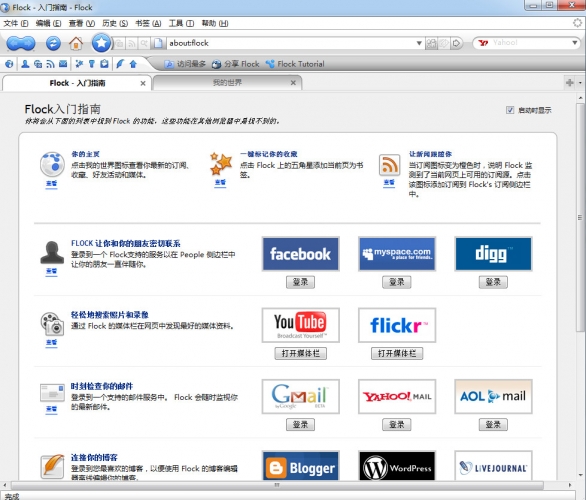This screenshot has height=500, width=586.
Task: Click 登录 under the Gmail logo
Action: pos(300,425)
